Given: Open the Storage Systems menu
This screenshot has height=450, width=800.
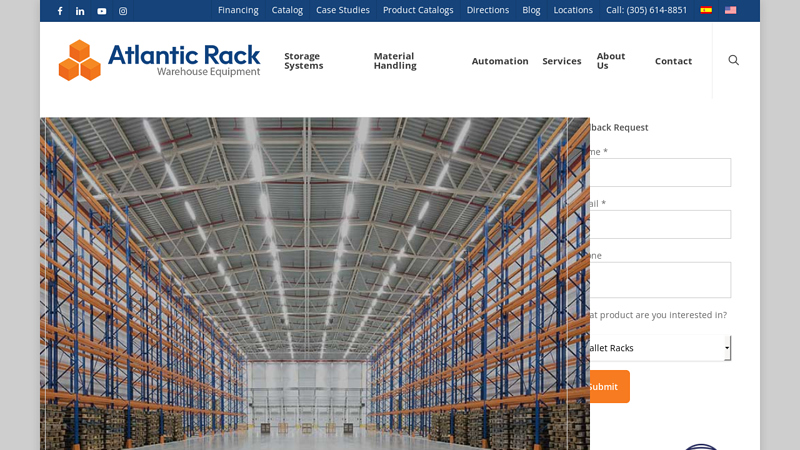Looking at the screenshot, I should coord(304,61).
